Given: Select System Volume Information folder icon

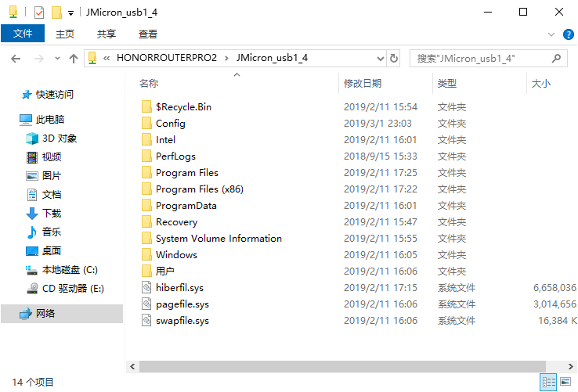Looking at the screenshot, I should [x=146, y=239].
